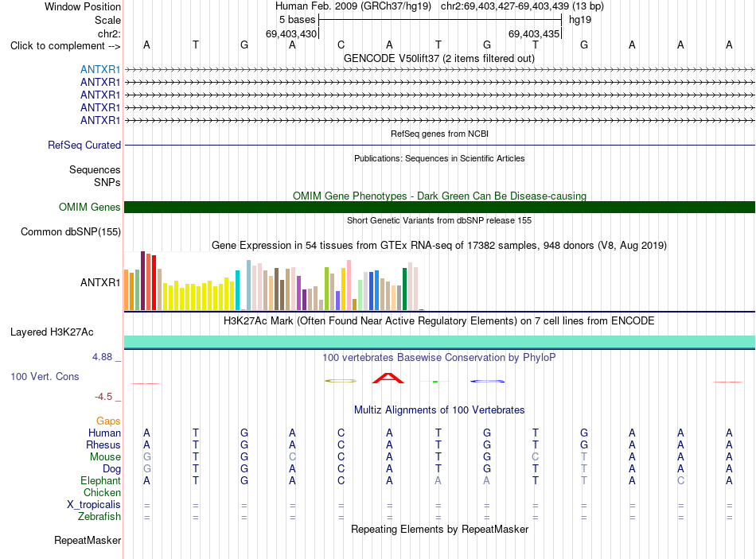The width and height of the screenshot is (756, 559).
Task: Click 'Human Feb. 2009 (GRCh37/hg19)' assembly text
Action: 353,6
